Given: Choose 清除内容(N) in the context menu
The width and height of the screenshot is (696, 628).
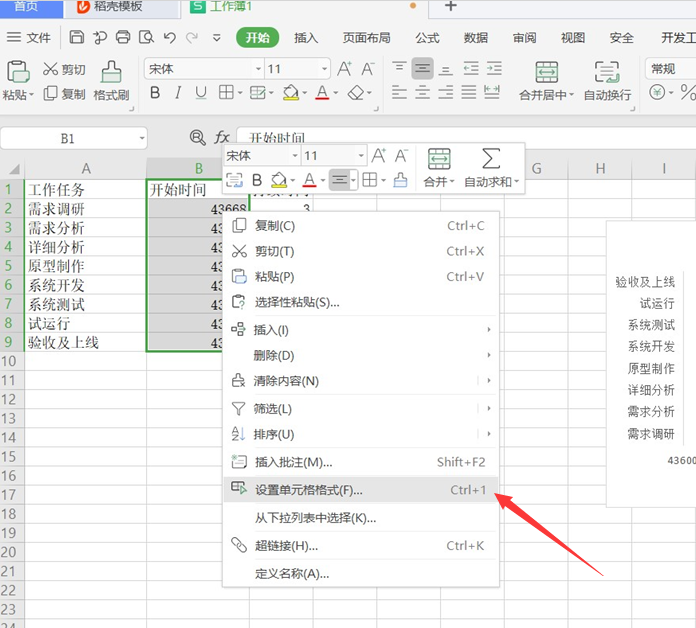Looking at the screenshot, I should (x=361, y=381).
